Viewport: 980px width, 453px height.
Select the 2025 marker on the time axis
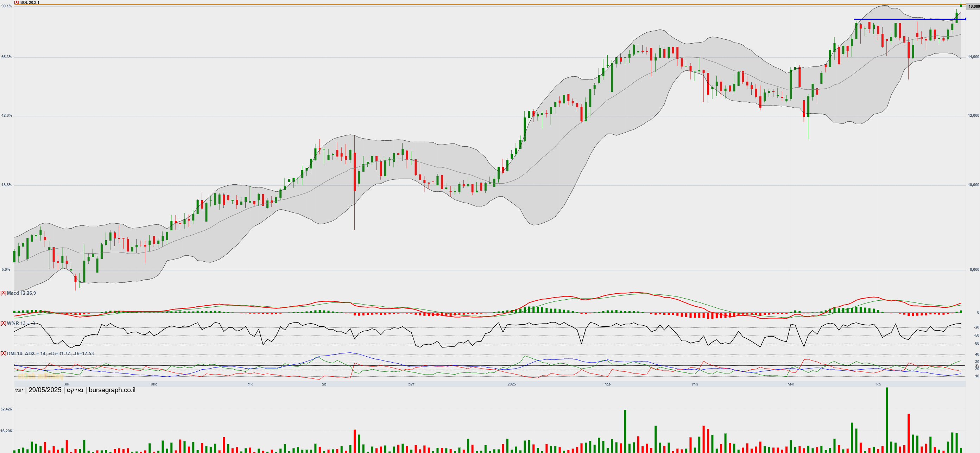point(511,384)
